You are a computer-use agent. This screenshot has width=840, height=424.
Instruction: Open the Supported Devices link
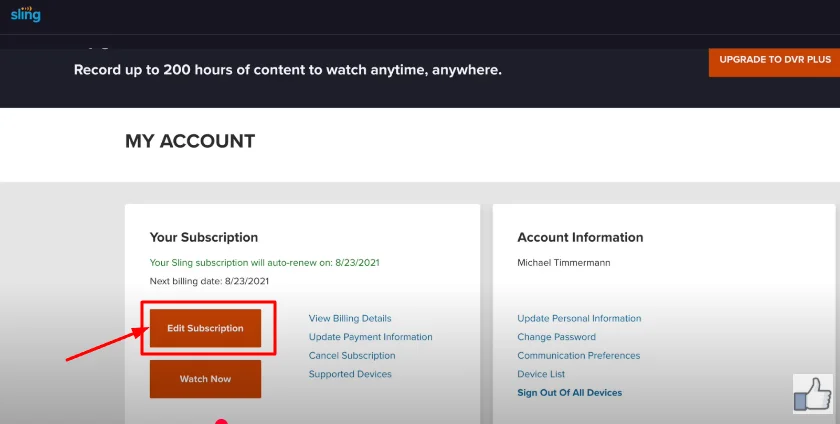pos(350,374)
